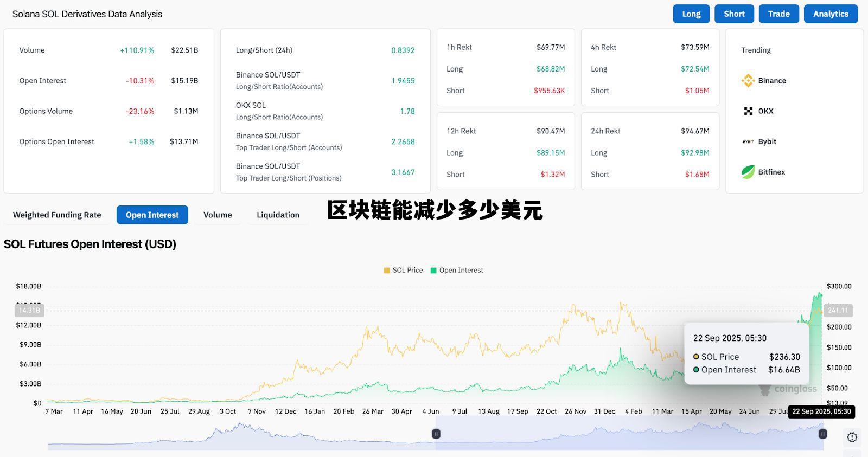Toggle the SOL Price legend series
Image resolution: width=868 pixels, height=457 pixels.
click(403, 270)
